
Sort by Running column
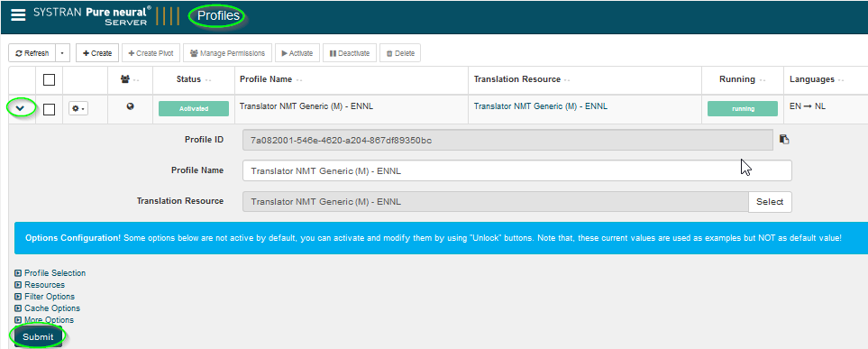coord(743,79)
